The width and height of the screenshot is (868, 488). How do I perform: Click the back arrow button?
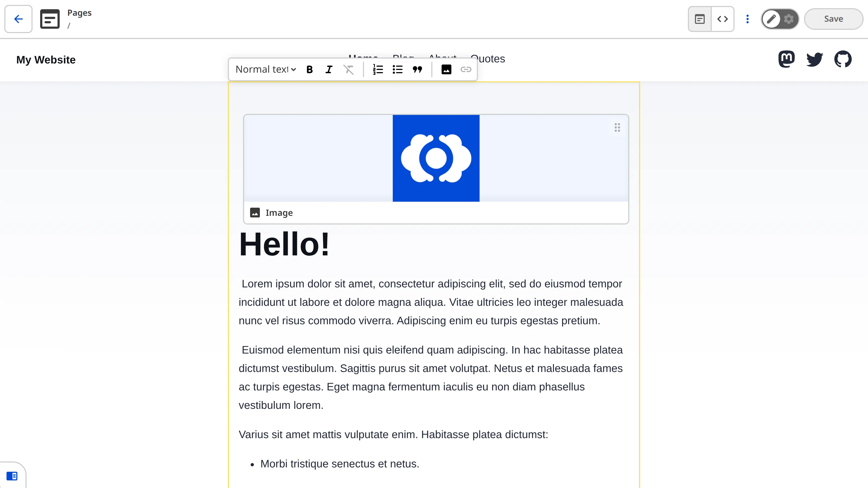pos(18,19)
